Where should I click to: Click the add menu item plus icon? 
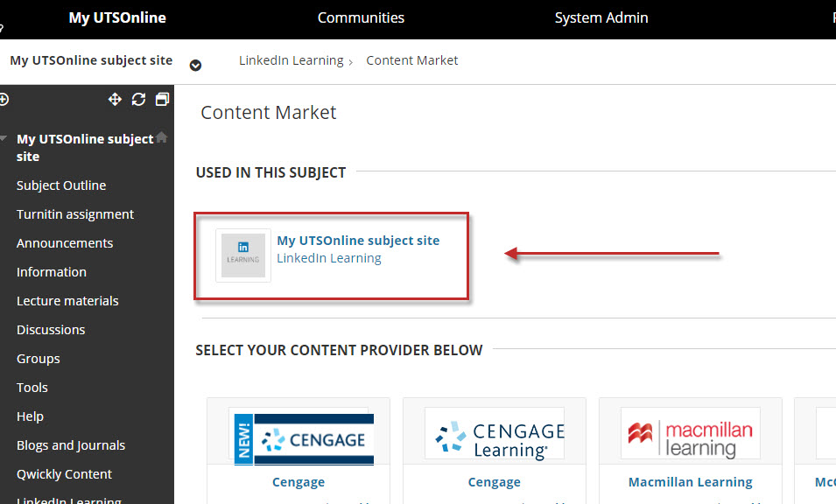(x=4, y=100)
